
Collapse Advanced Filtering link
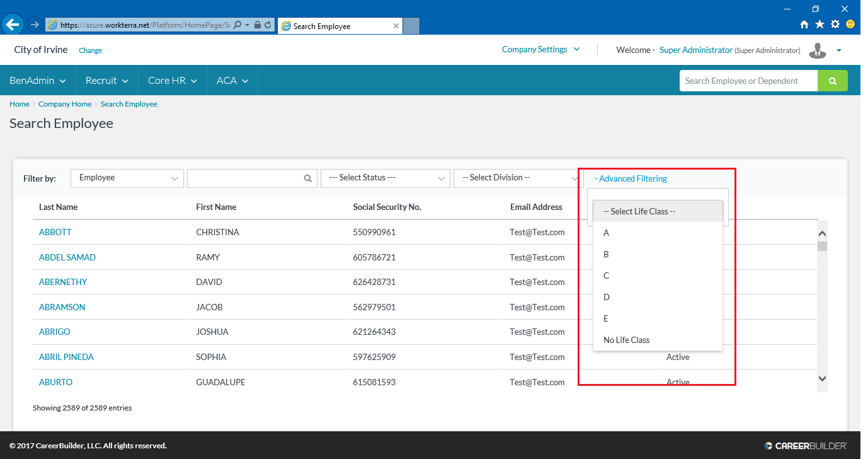click(x=631, y=178)
